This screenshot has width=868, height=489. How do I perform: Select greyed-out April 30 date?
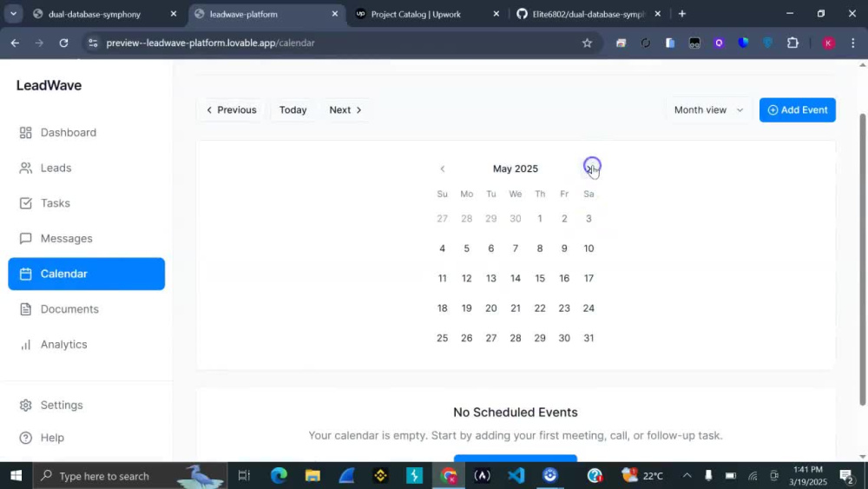click(x=516, y=219)
